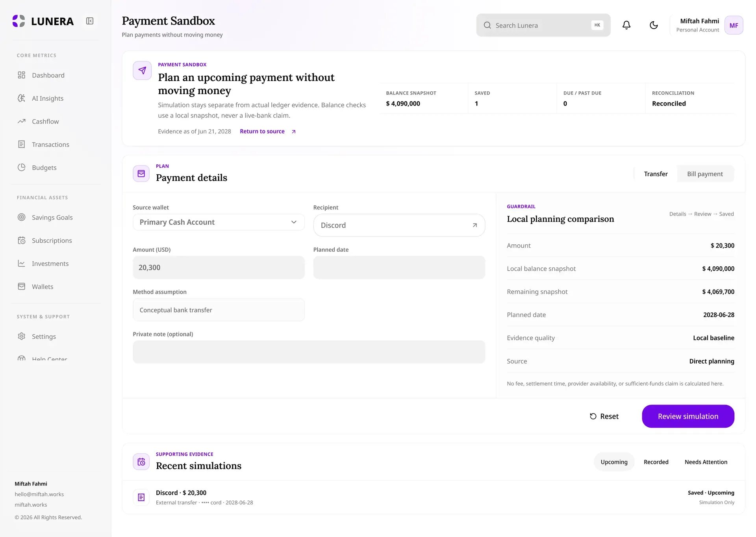Click the MF profile avatar
This screenshot has width=756, height=537.
(734, 25)
